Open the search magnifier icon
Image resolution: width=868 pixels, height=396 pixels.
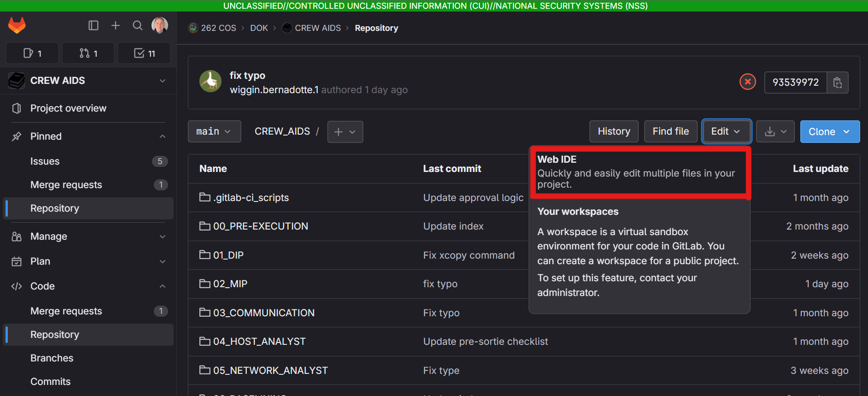tap(138, 25)
